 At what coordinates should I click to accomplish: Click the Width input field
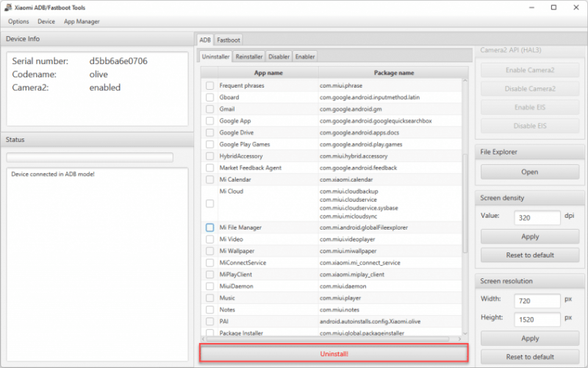coord(537,301)
